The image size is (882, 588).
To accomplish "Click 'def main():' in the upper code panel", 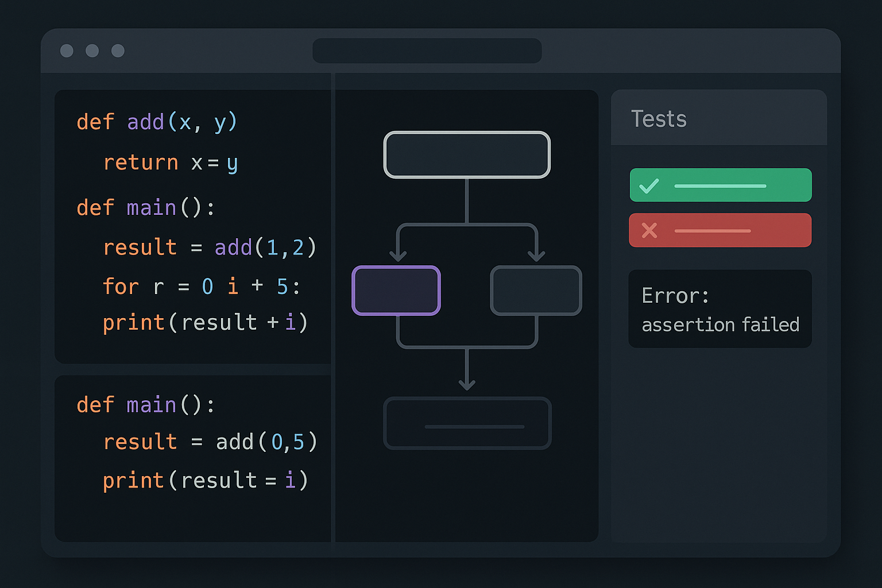I will pyautogui.click(x=146, y=207).
